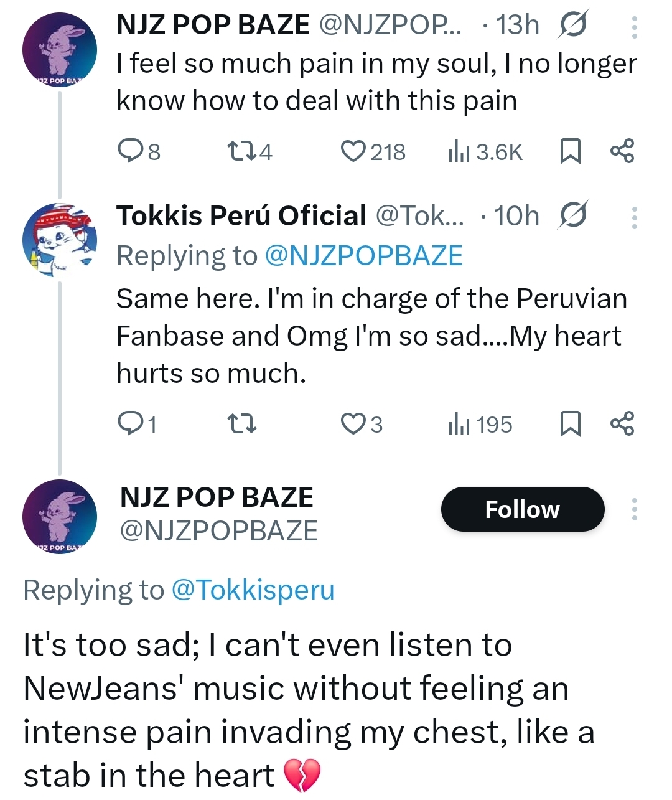The height and width of the screenshot is (800, 672).
Task: View the 195 views analytics icon
Action: coord(459,424)
